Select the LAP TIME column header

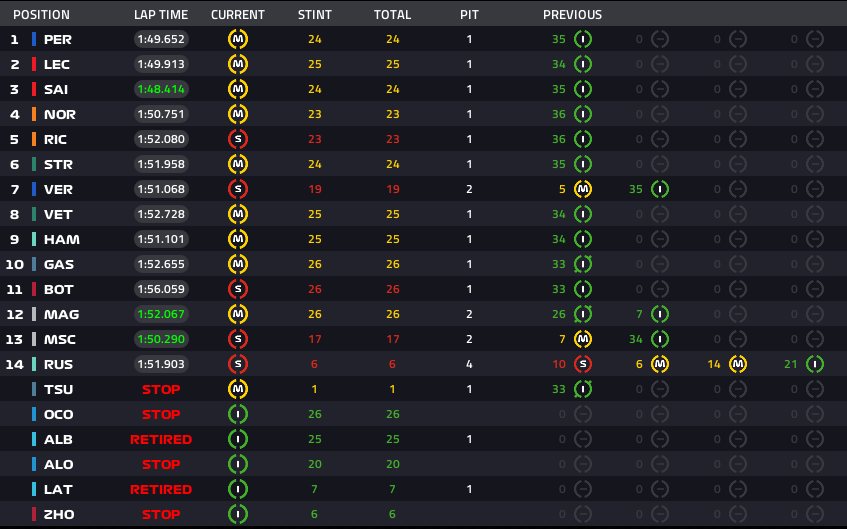161,15
